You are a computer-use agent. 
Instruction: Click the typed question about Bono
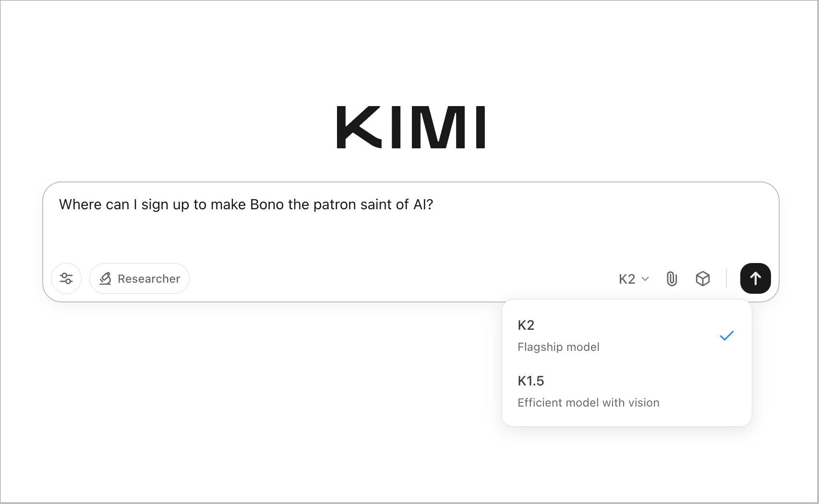(x=246, y=204)
